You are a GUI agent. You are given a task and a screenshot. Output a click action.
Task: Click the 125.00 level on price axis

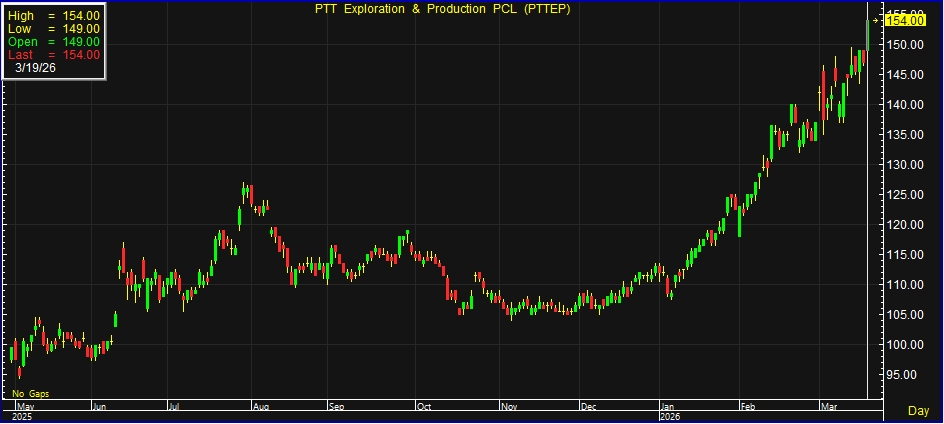pos(904,195)
